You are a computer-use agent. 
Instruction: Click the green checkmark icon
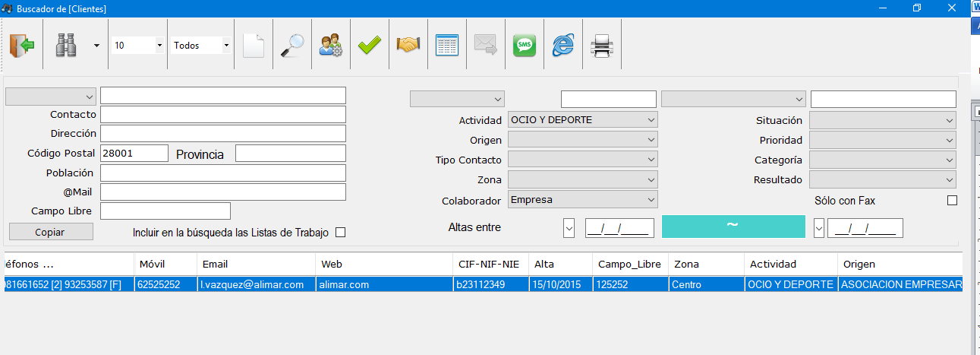370,46
